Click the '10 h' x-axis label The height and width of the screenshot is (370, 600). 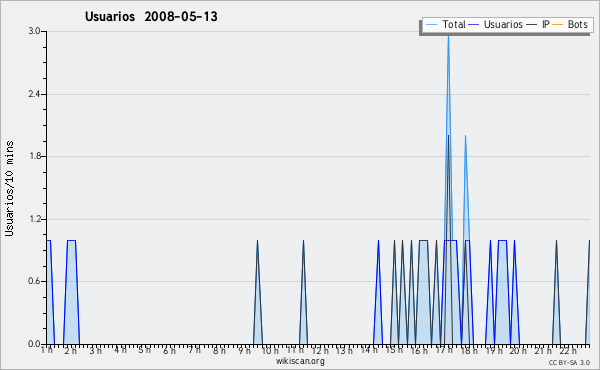click(x=270, y=350)
